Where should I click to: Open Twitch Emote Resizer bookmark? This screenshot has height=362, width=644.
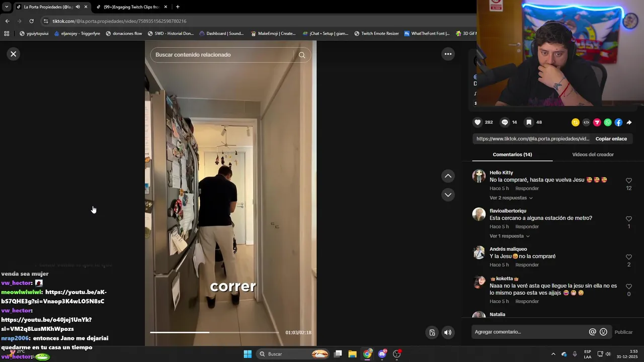[x=376, y=34]
